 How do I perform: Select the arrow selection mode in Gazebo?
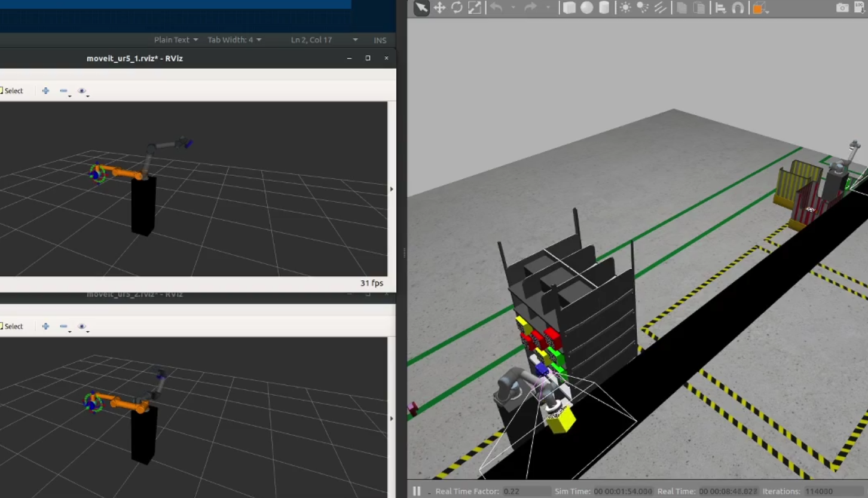tap(421, 8)
